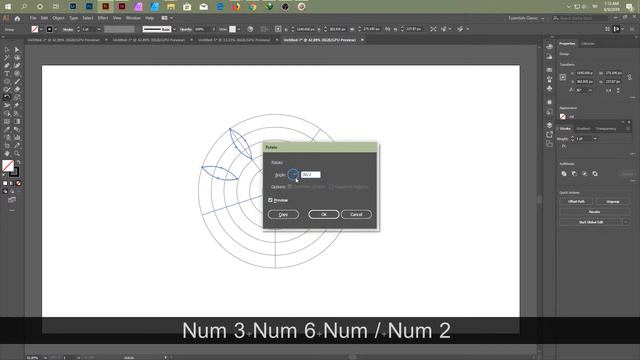Open the Weight dropdown in the Stroke panel
This screenshot has width=640, height=360.
595,139
